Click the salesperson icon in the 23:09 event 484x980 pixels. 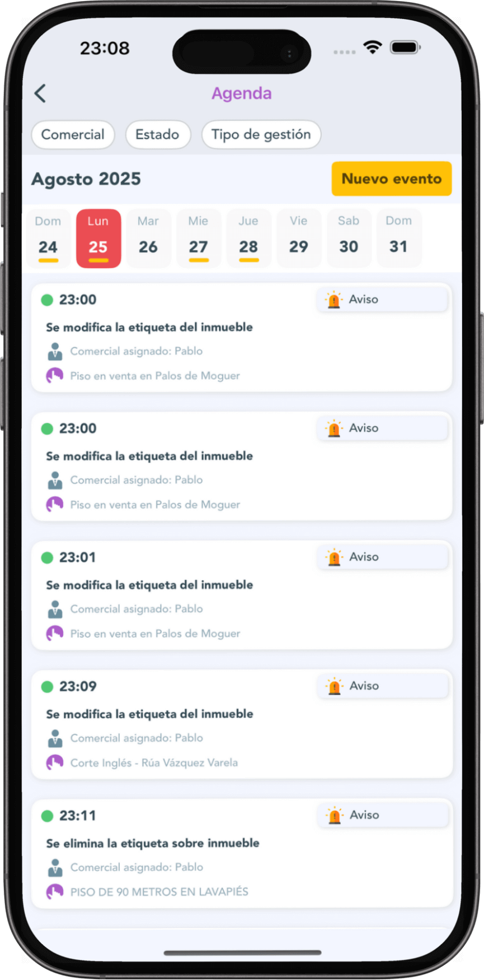pos(55,738)
